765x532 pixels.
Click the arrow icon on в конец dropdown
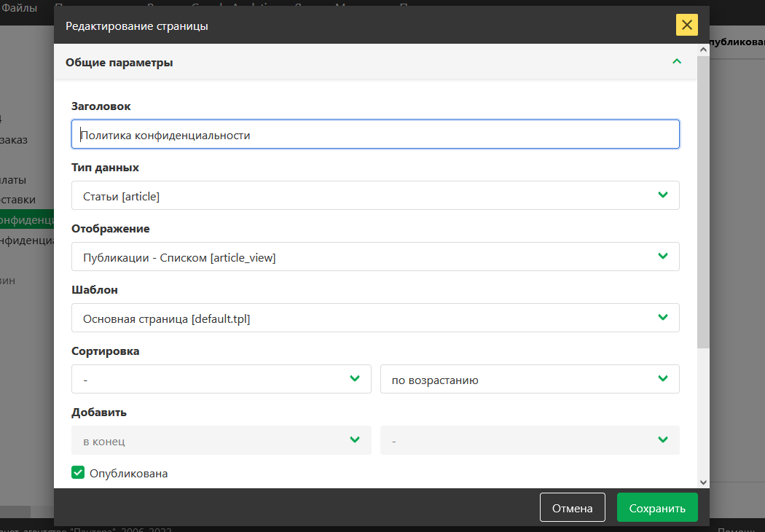coord(354,440)
